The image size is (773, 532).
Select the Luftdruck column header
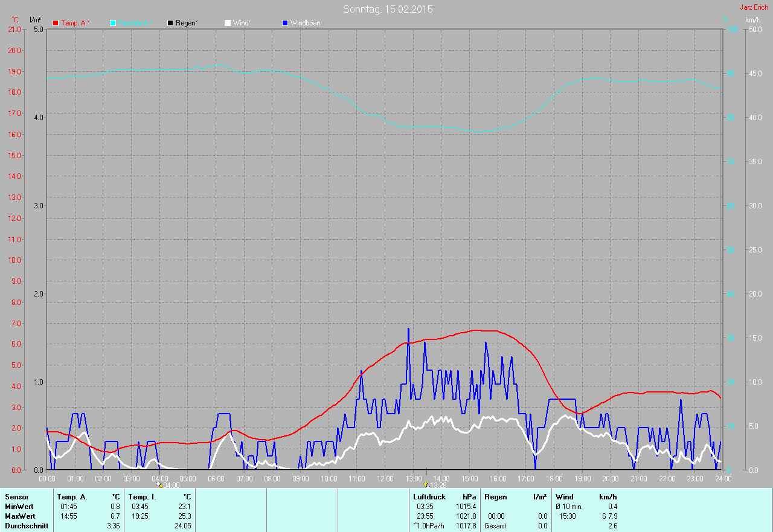[x=429, y=497]
